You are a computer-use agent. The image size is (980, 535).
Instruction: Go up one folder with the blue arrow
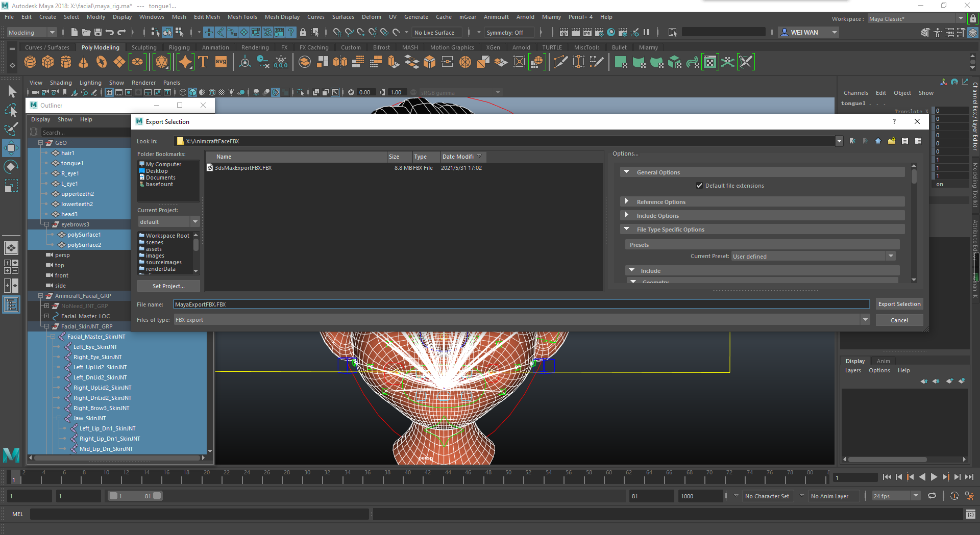878,141
